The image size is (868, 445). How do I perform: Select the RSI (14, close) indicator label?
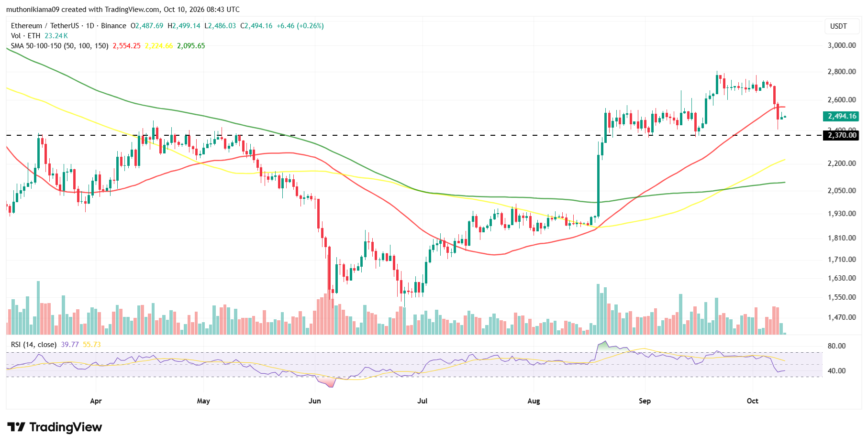[x=33, y=344]
